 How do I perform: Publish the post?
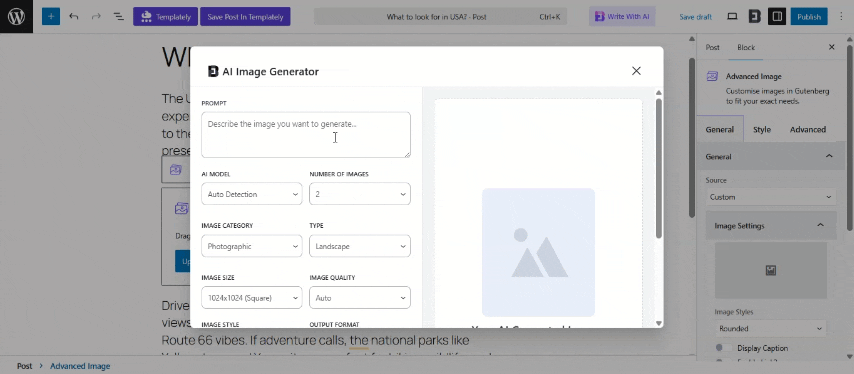(809, 16)
